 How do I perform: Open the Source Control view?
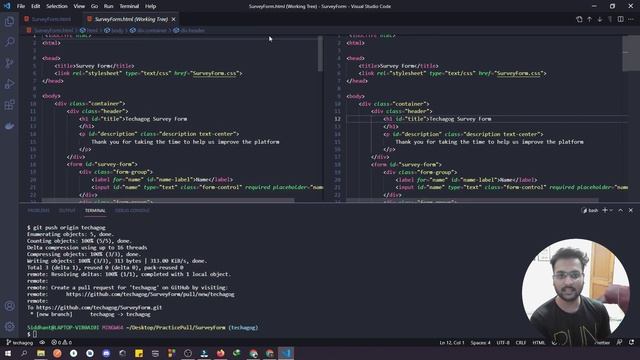click(9, 63)
